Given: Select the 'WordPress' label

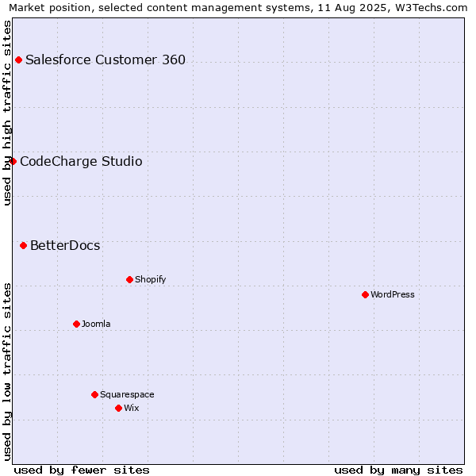Looking at the screenshot, I should click(x=392, y=294).
